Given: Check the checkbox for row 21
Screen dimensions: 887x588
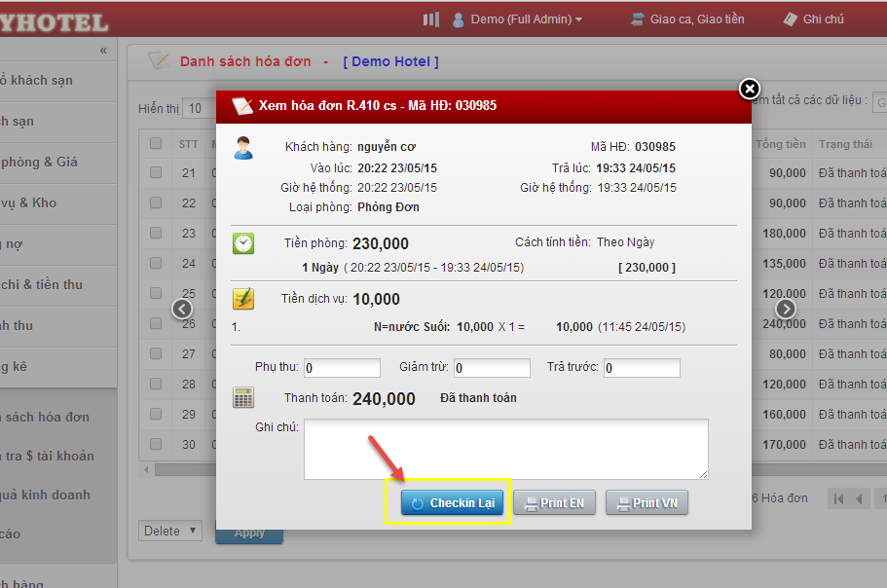Looking at the screenshot, I should click(x=156, y=173).
